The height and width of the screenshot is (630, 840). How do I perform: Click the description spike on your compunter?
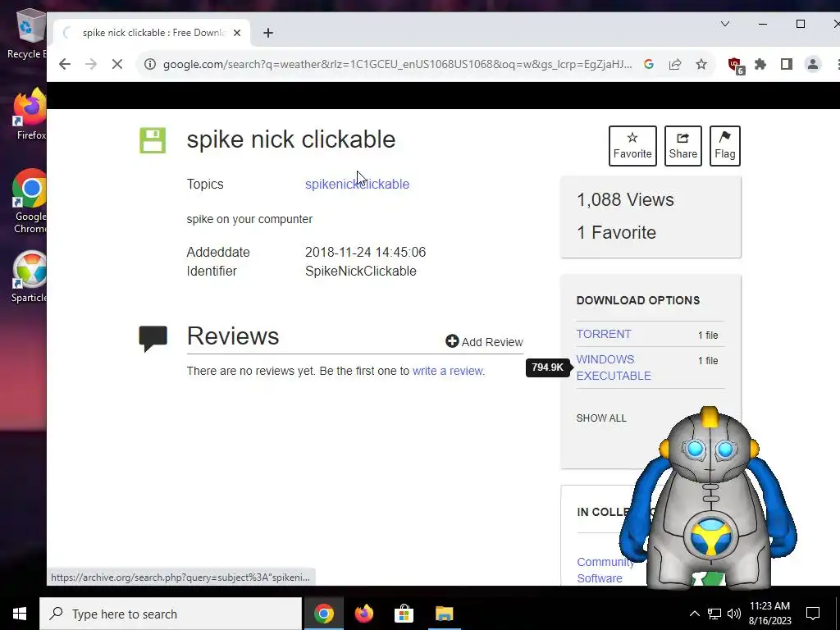coord(249,219)
